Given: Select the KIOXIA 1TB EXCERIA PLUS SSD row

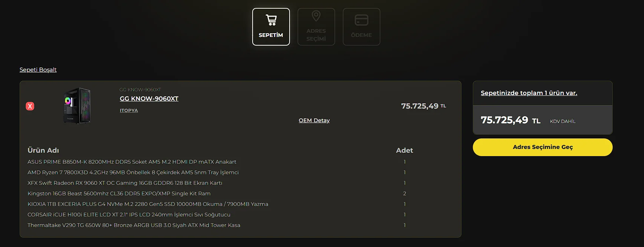Looking at the screenshot, I should [x=148, y=204].
